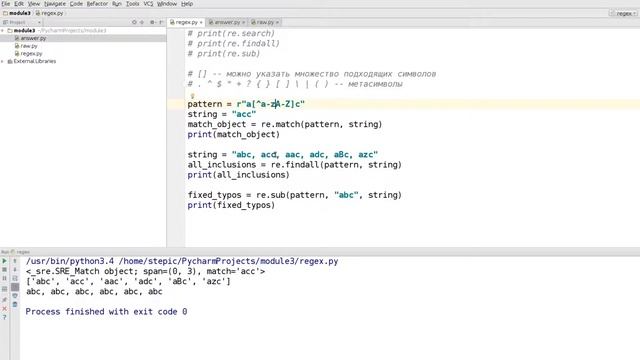Viewport: 640px width, 360px height.
Task: Open the Help menu
Action: tap(187, 4)
